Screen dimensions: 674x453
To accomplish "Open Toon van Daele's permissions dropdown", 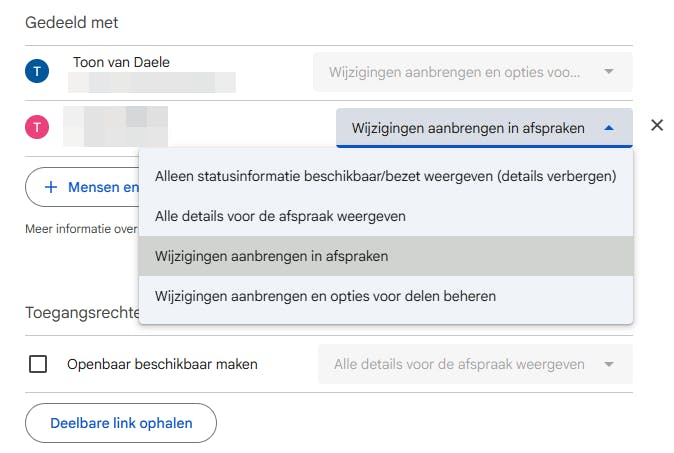I will (x=474, y=72).
